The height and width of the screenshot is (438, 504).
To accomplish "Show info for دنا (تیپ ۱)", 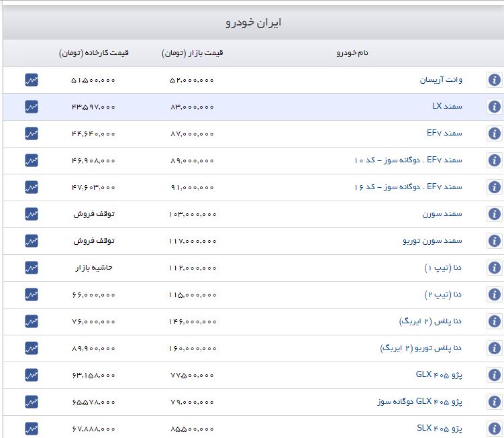I will [x=495, y=268].
